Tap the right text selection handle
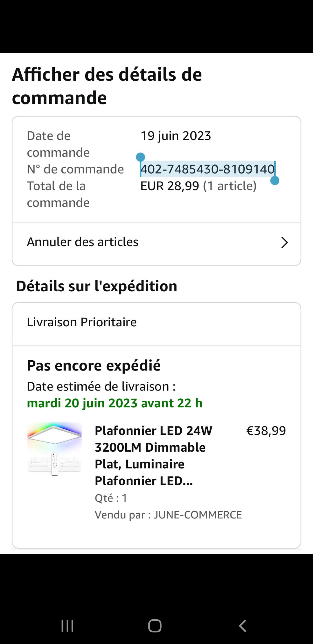313x644 pixels. pos(274,180)
